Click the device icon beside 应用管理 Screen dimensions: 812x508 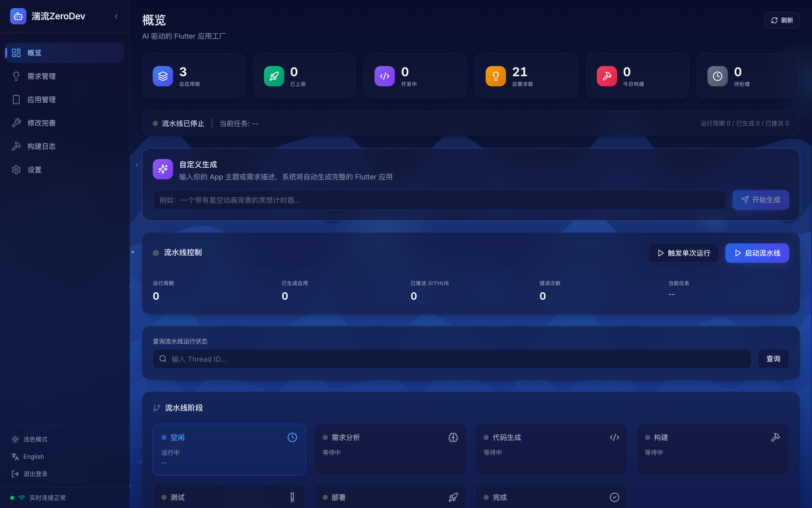pos(16,100)
